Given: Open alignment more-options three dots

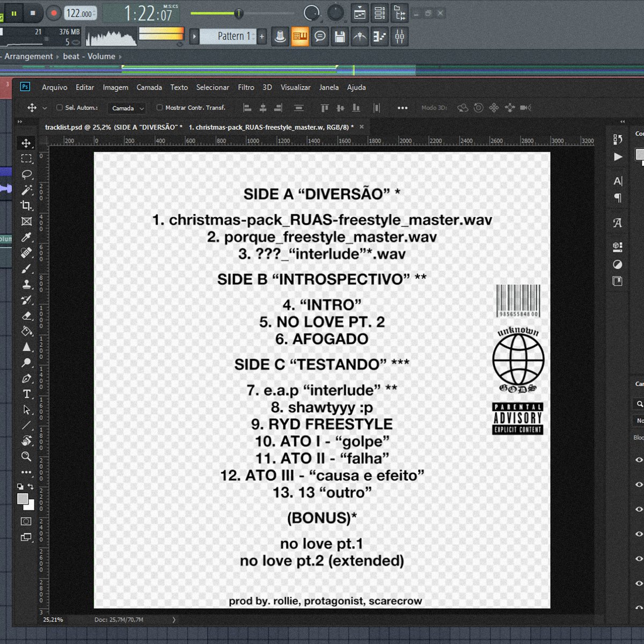Looking at the screenshot, I should [402, 108].
